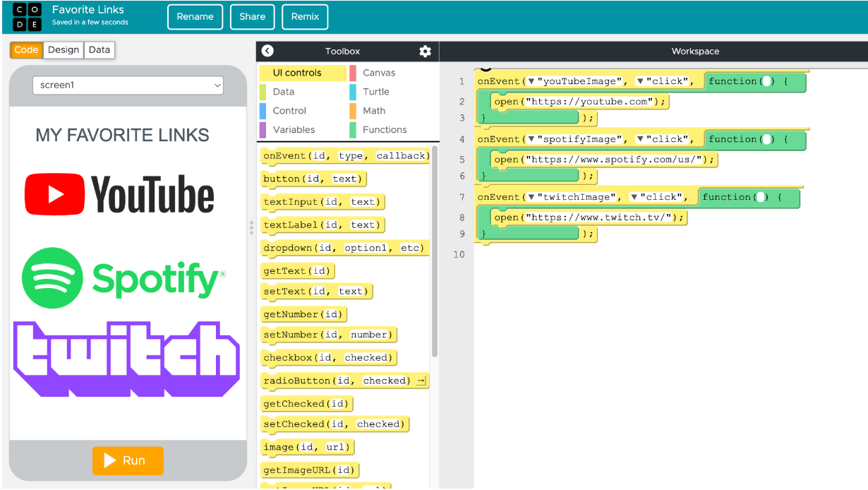Open the click event dropdown on line 4

pos(640,139)
